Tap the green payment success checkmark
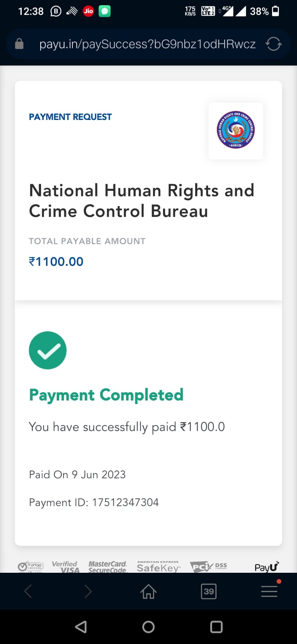297x644 pixels. [48, 350]
